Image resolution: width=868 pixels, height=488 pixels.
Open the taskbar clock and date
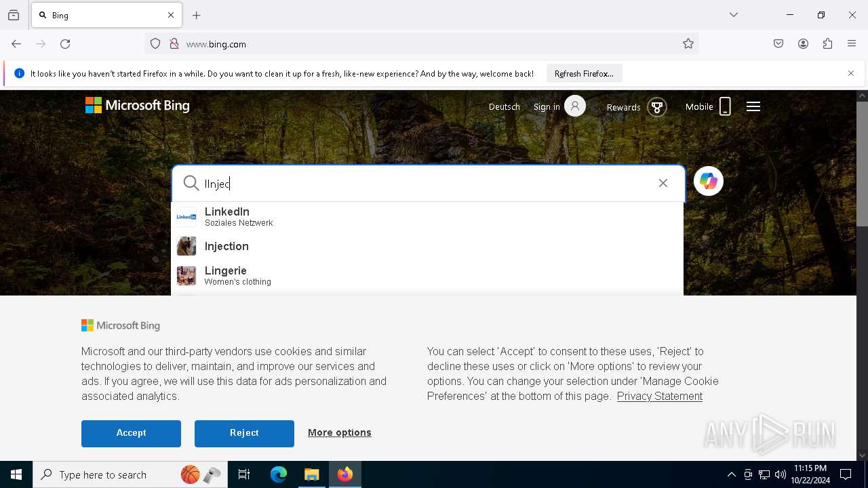tap(810, 474)
